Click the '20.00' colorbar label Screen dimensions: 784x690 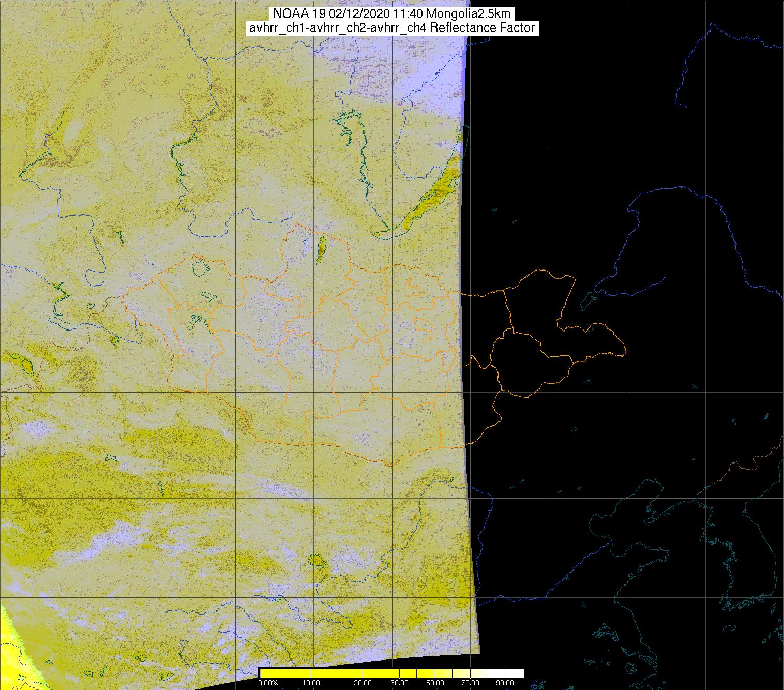click(363, 683)
